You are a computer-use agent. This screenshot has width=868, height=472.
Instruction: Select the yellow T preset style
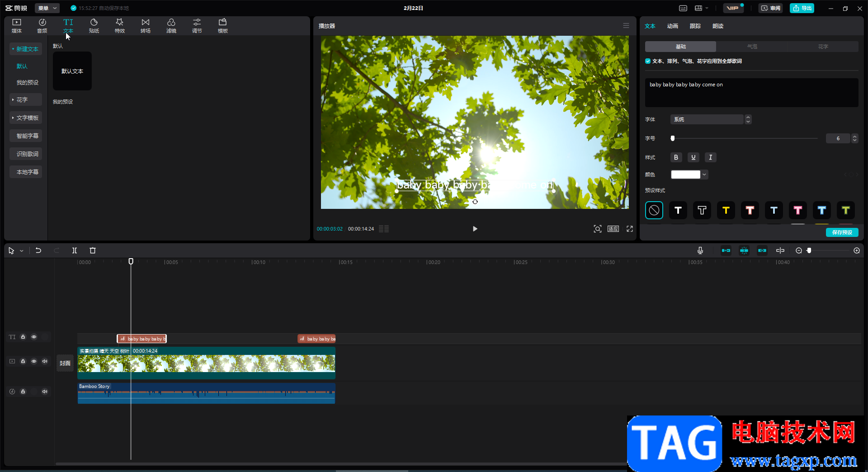pos(726,210)
